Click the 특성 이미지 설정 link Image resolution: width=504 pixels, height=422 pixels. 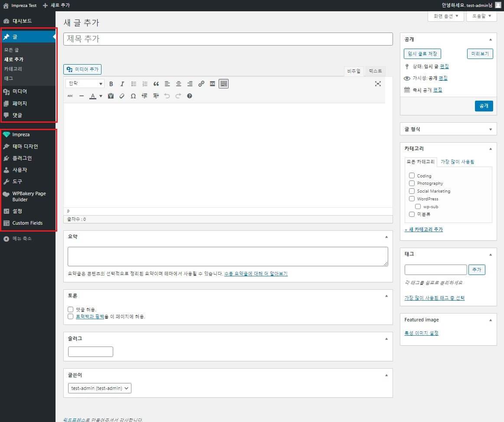click(x=422, y=333)
